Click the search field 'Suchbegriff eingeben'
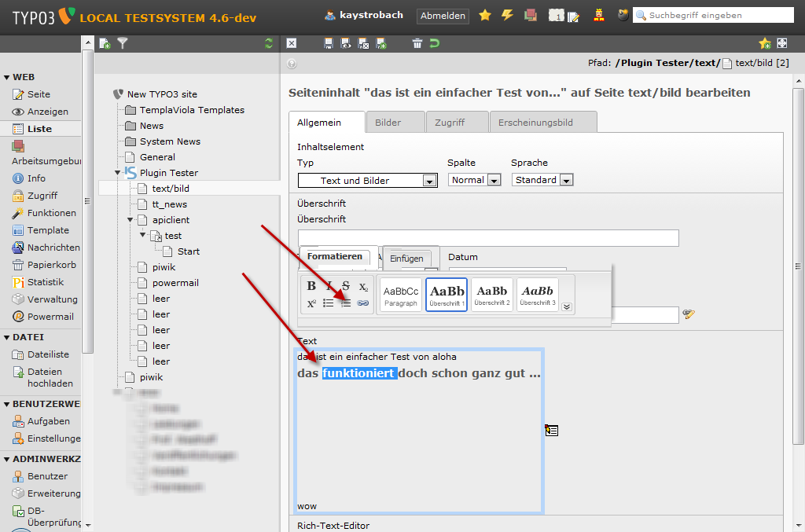Viewport: 805px width, 532px height. pos(715,15)
